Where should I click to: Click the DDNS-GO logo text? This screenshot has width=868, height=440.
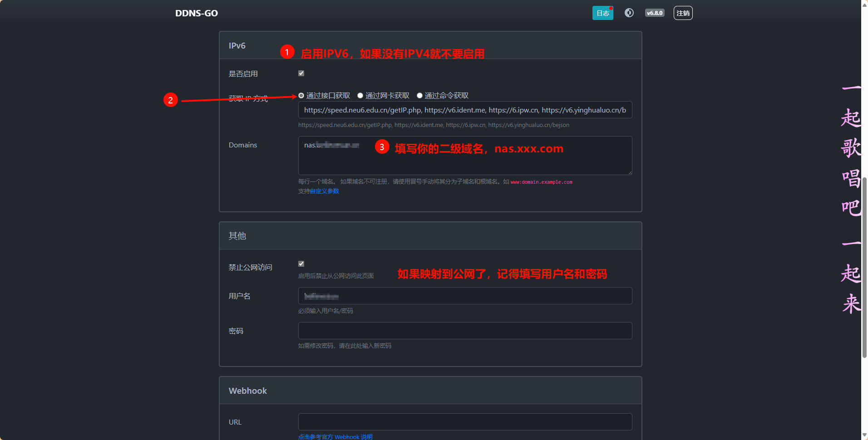pyautogui.click(x=196, y=13)
